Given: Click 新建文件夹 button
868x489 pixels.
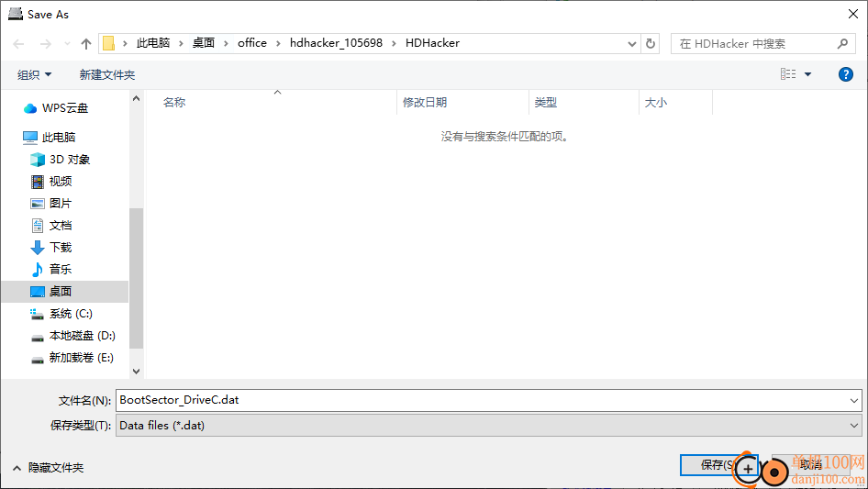Looking at the screenshot, I should click(107, 74).
